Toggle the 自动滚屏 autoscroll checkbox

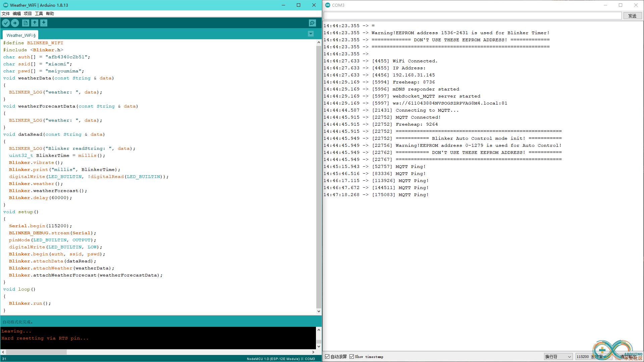(327, 357)
